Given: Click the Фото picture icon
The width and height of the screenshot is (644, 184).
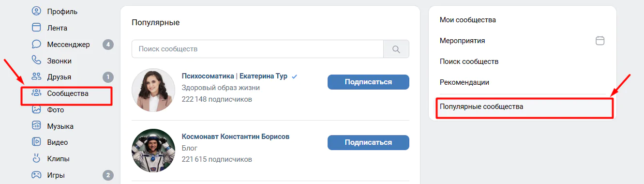Looking at the screenshot, I should pos(36,109).
